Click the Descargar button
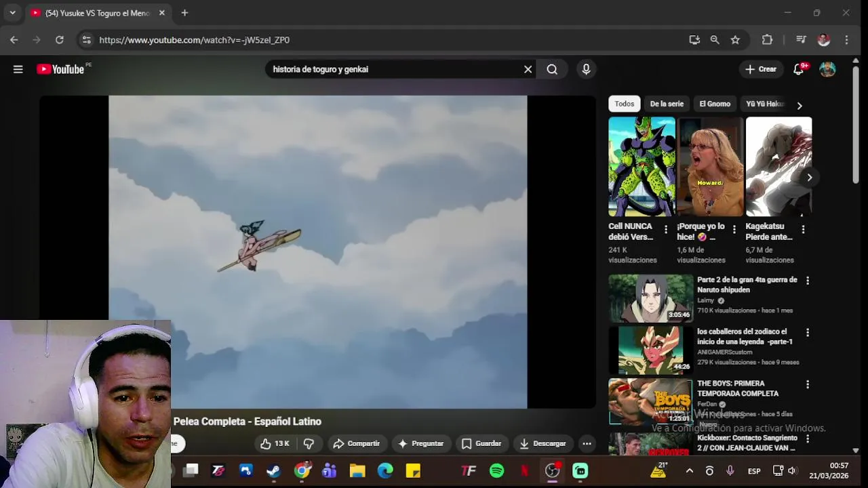The image size is (868, 488). [542, 444]
